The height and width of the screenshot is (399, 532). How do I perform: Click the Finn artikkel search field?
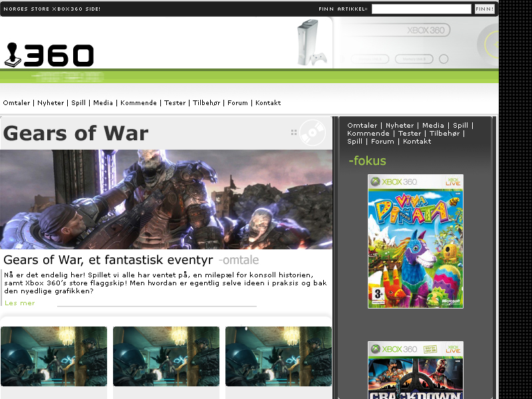(422, 9)
